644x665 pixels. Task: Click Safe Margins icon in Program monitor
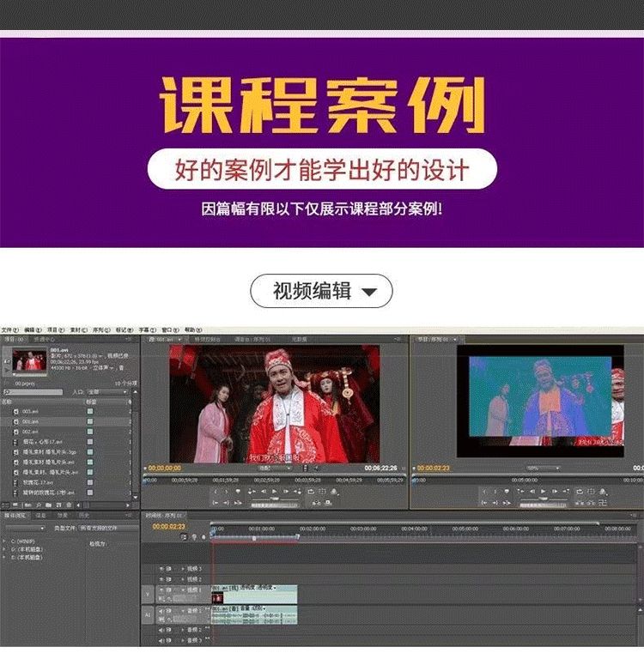[x=591, y=492]
